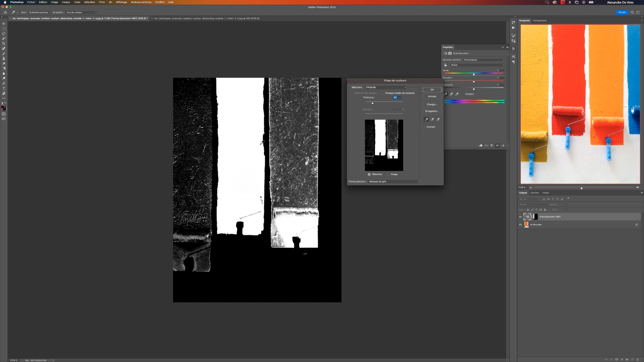Click the Add to Sample eyedropper icon

pos(432,119)
